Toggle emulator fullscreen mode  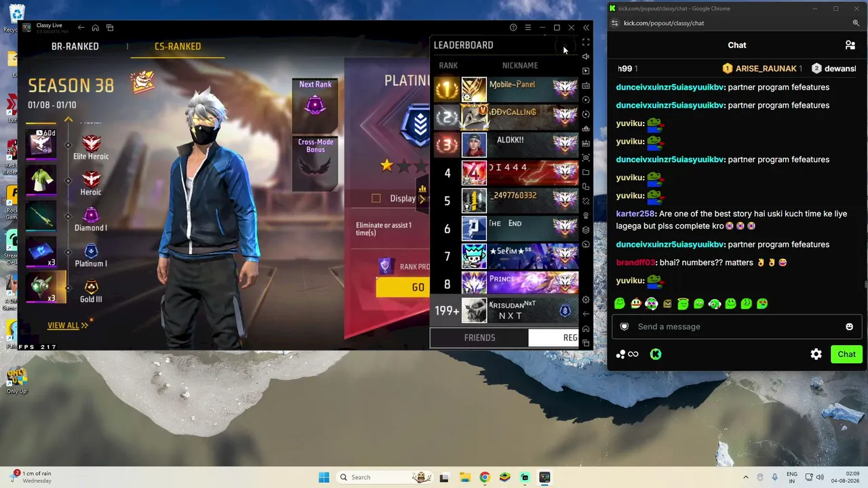(586, 42)
